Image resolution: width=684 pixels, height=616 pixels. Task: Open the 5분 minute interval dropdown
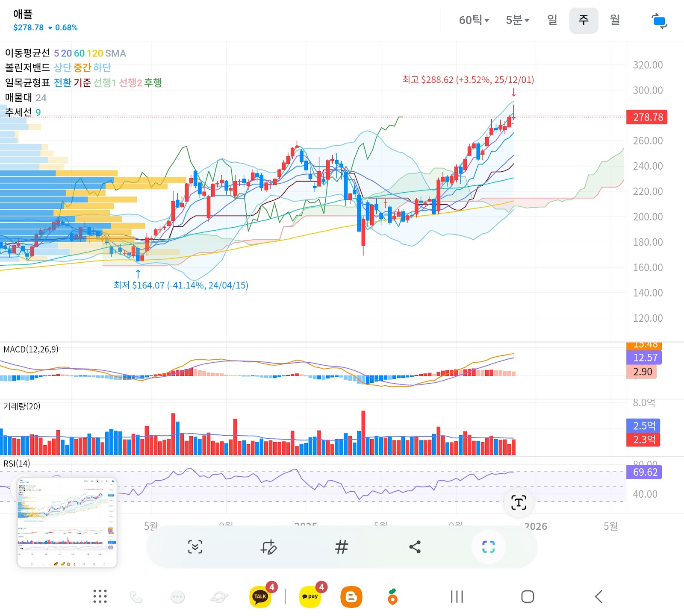(517, 20)
